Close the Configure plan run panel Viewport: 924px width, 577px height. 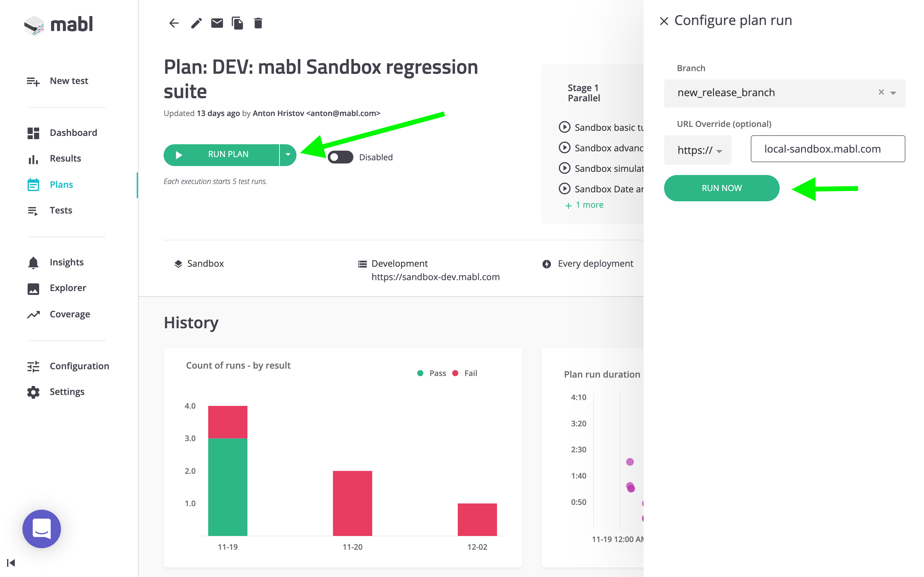[x=663, y=21]
